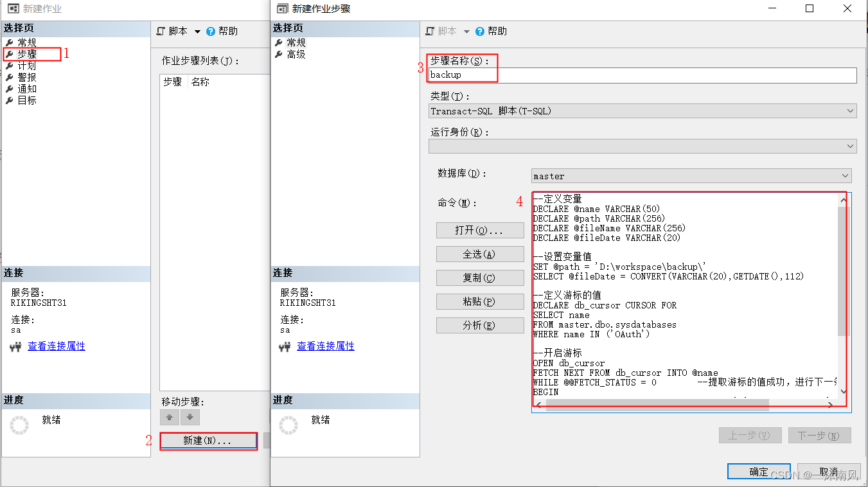Click 新建作业 title bar window icon
The width and height of the screenshot is (868, 487).
pyautogui.click(x=12, y=9)
